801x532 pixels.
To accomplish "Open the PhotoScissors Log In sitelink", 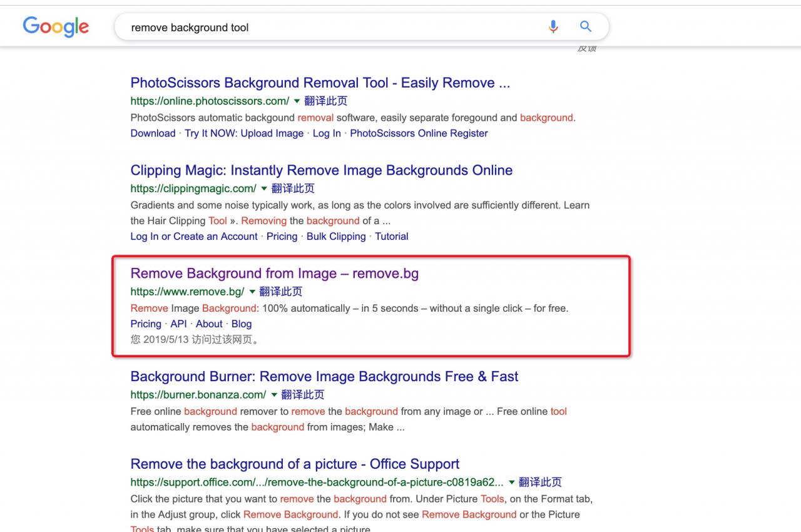I will pos(327,133).
